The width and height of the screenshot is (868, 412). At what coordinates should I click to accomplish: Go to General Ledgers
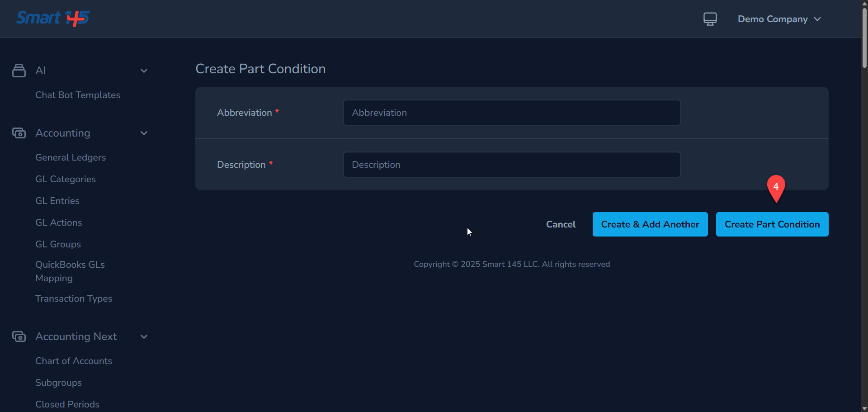pos(71,157)
